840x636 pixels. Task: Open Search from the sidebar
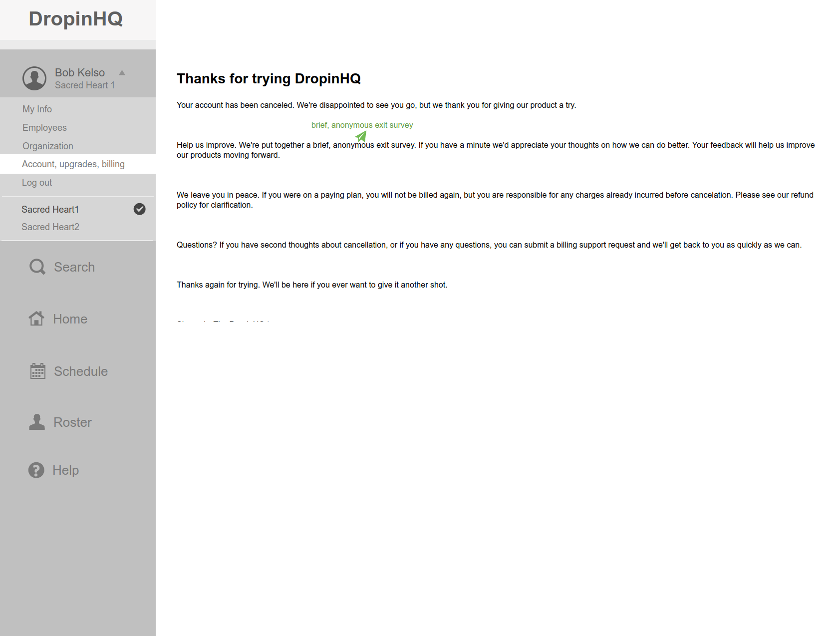pyautogui.click(x=74, y=267)
